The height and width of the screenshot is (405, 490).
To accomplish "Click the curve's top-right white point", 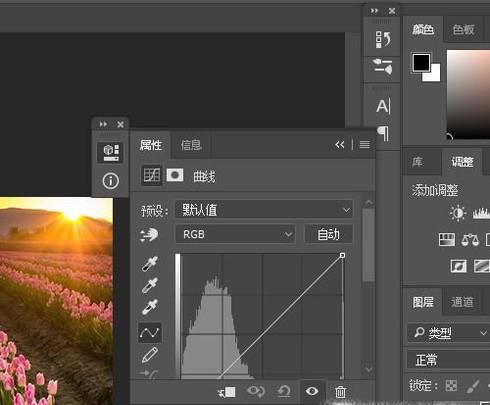I will [342, 255].
